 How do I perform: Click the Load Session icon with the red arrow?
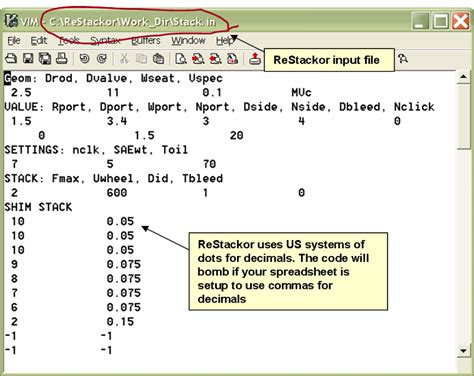(x=255, y=59)
